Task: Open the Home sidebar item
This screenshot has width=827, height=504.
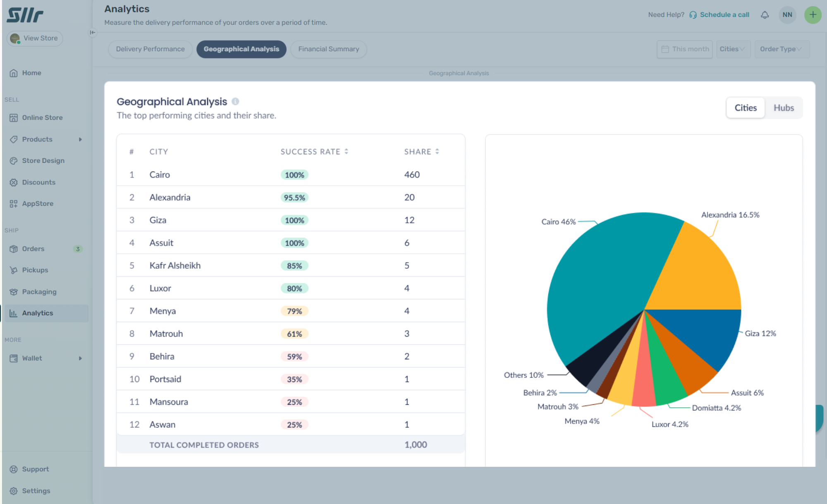Action: [x=31, y=73]
